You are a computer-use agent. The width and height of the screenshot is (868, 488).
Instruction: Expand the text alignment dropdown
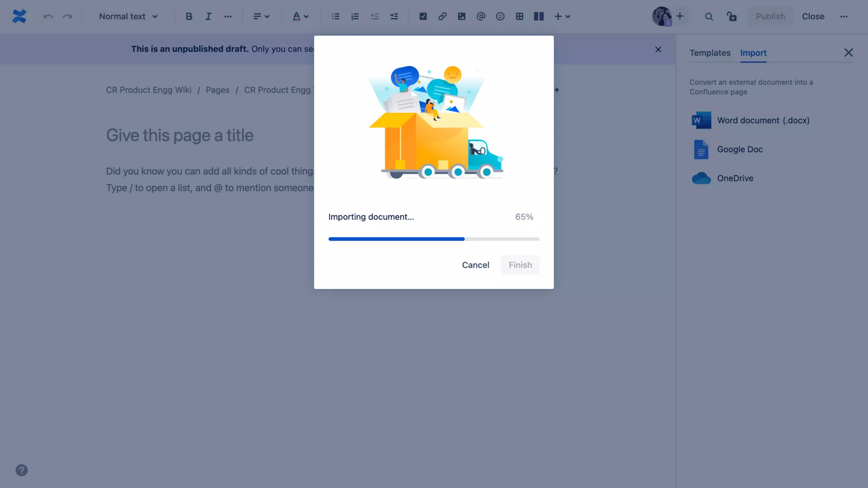click(261, 17)
